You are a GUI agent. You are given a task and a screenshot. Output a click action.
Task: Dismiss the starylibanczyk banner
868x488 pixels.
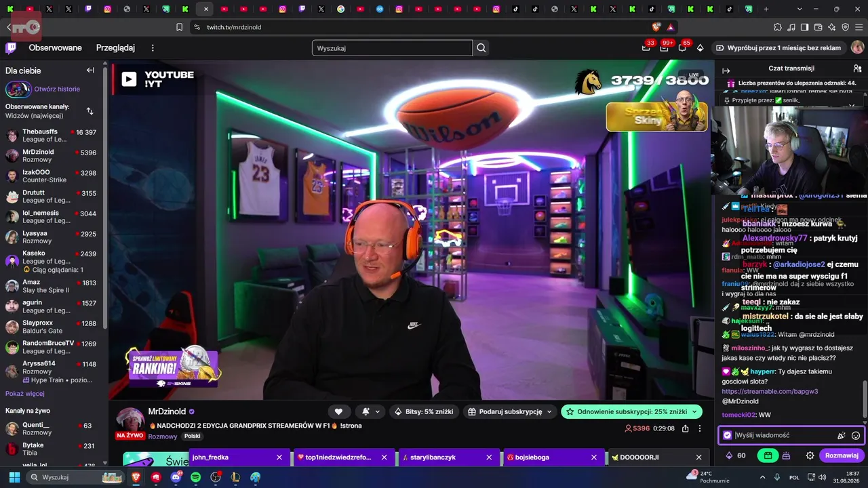point(489,457)
